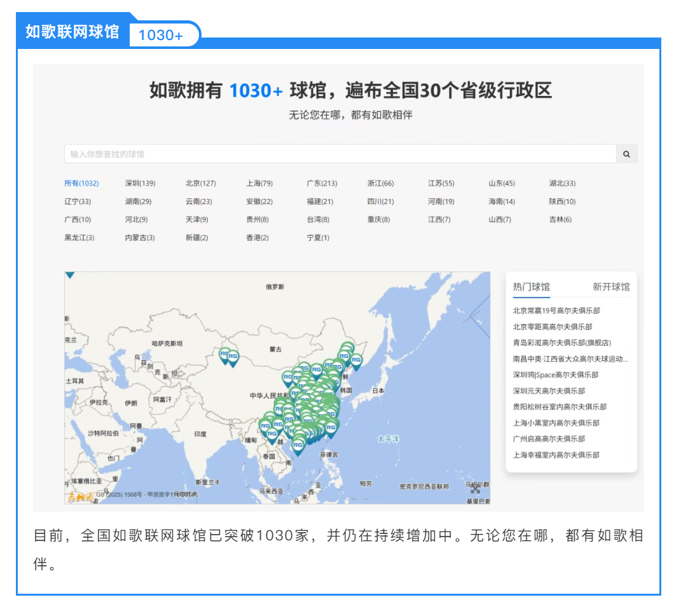Select the 北京(127) region filter
Image resolution: width=681 pixels, height=616 pixels.
(x=200, y=184)
